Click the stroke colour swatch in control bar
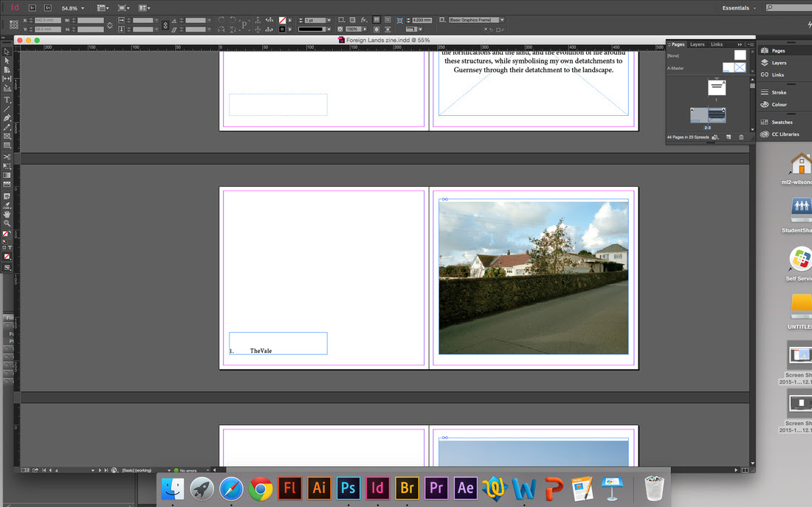 tap(282, 30)
